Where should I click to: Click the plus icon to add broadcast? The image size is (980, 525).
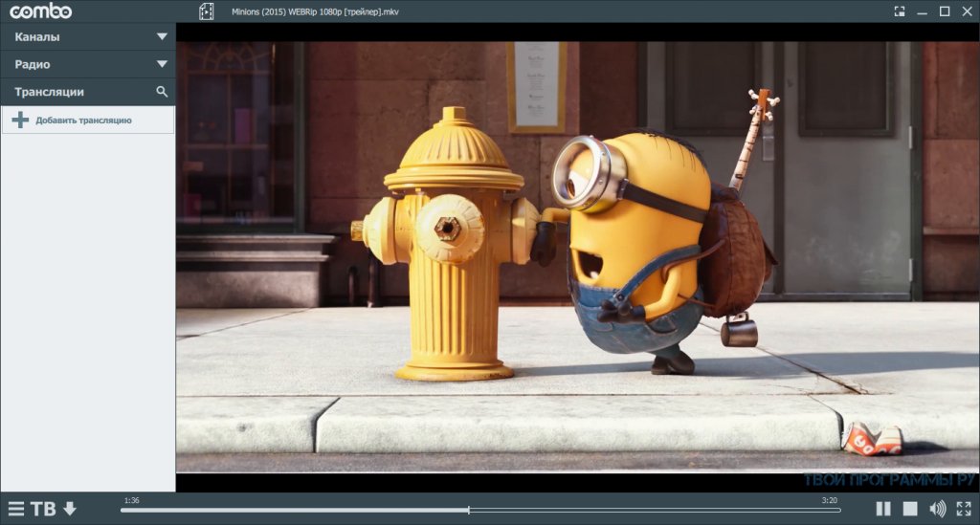20,120
